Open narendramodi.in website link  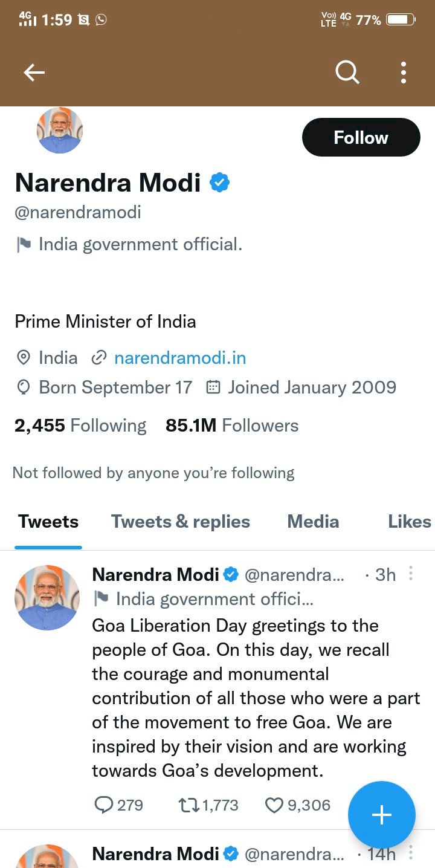(x=180, y=358)
